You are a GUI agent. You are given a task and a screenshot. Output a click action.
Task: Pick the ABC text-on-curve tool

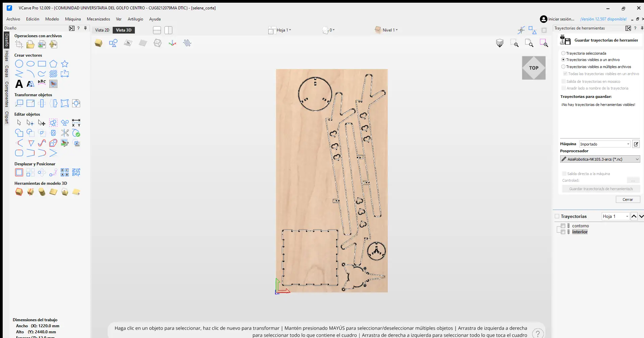(42, 83)
